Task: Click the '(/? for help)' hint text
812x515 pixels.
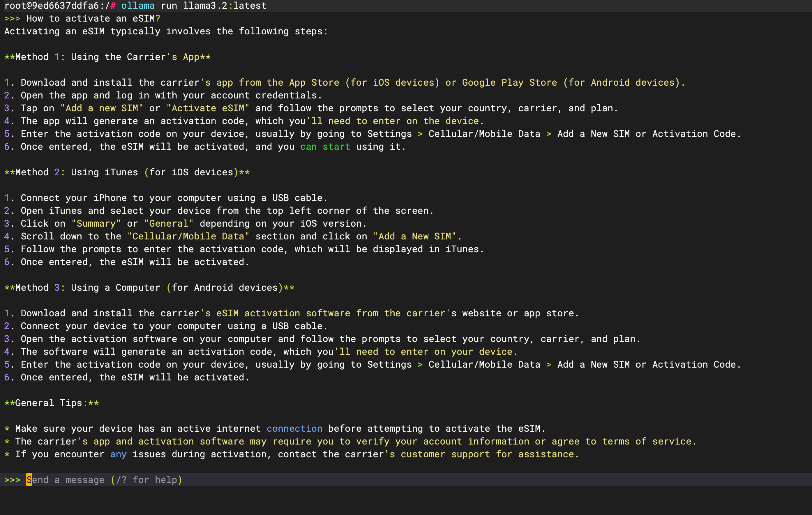Action: [x=146, y=479]
